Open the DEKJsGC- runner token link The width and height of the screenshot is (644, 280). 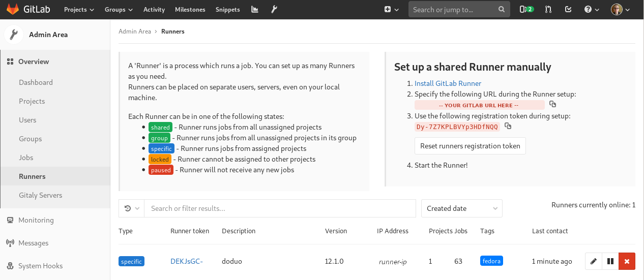186,261
